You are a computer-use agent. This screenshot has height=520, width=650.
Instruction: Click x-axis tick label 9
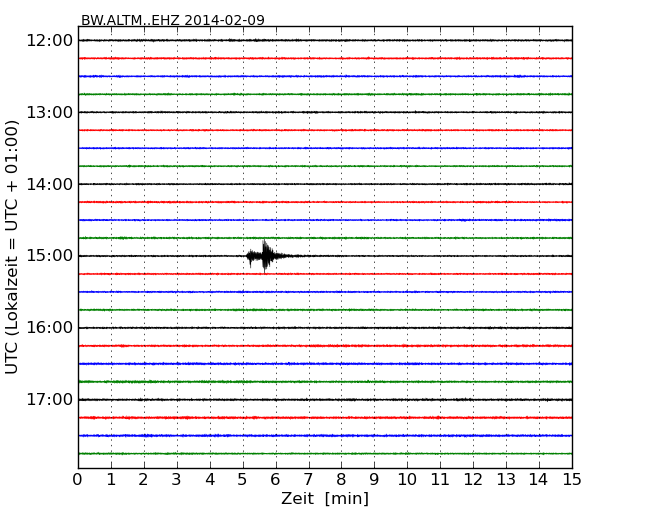coord(374,479)
